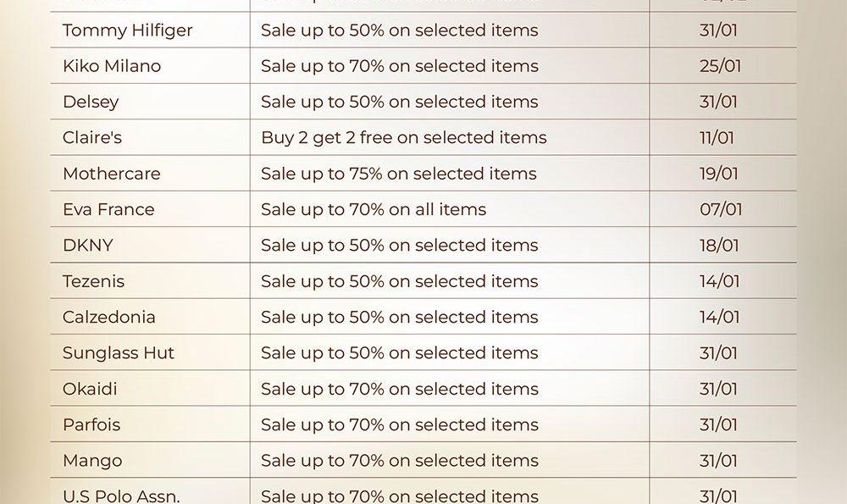
Task: Click the Okaidi brand name
Action: click(90, 389)
